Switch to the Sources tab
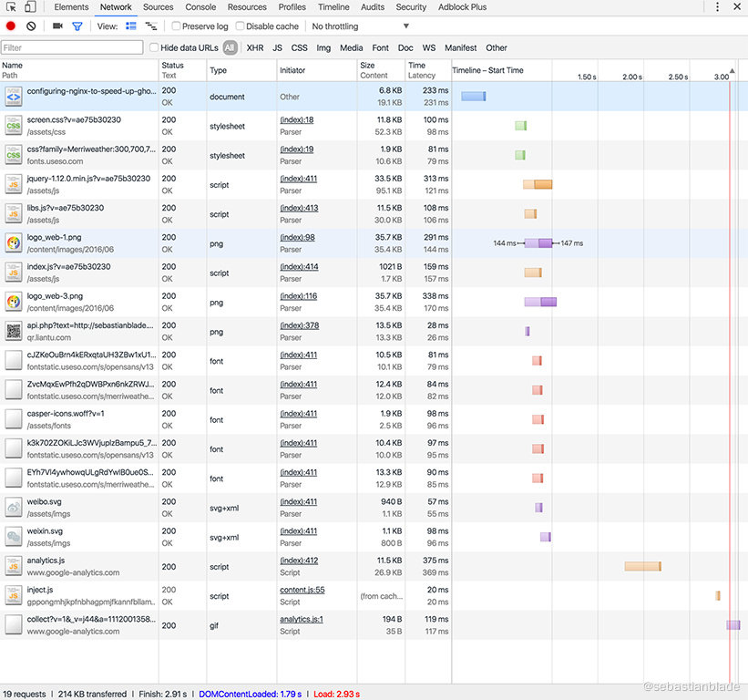The width and height of the screenshot is (748, 700). click(158, 7)
